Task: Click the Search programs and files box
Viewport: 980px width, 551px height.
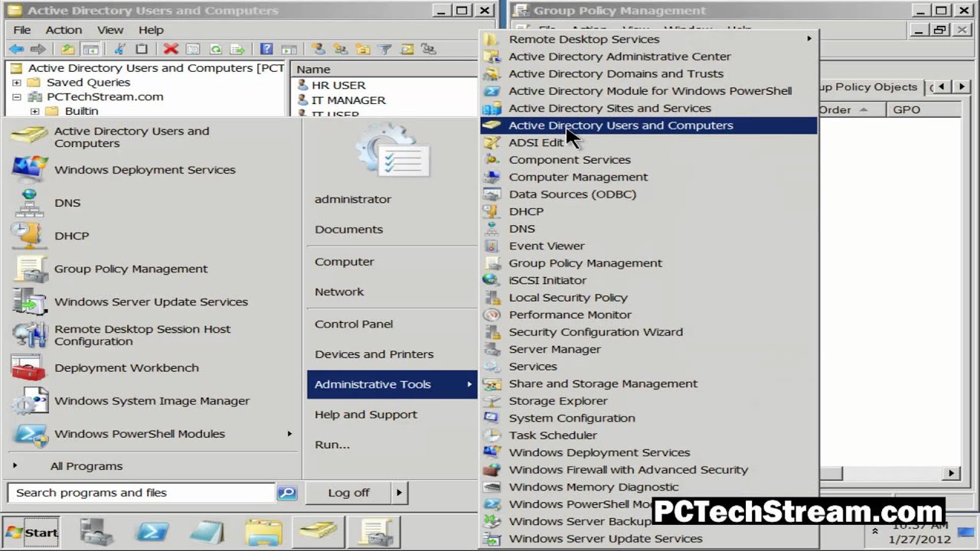Action: [x=141, y=493]
